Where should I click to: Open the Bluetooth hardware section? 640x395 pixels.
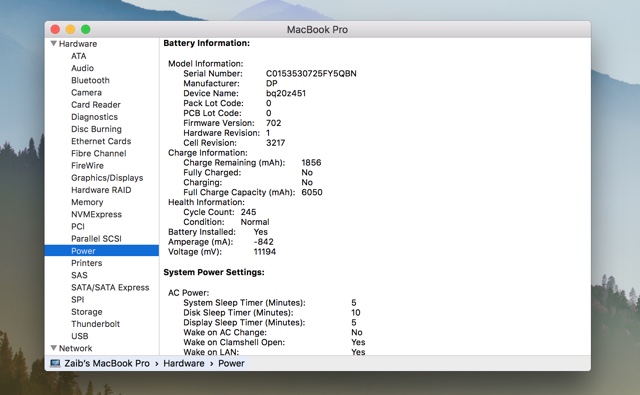(x=90, y=80)
